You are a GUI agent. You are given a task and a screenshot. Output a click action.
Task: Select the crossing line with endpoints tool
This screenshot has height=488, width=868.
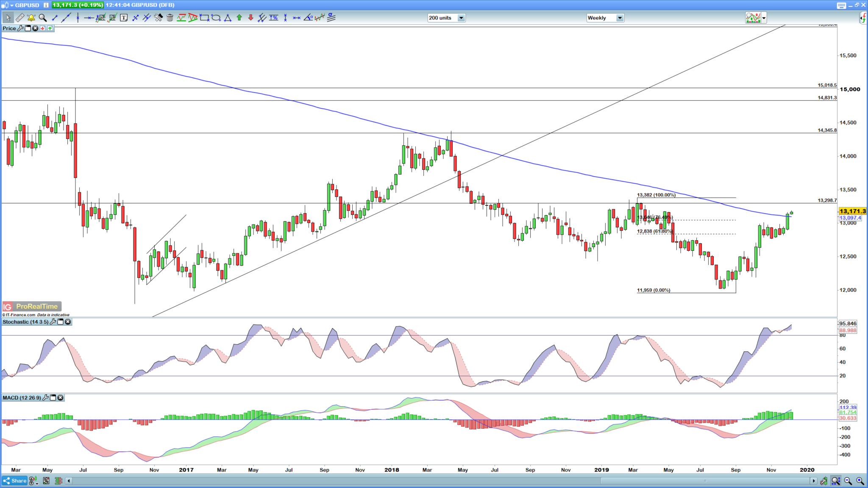(135, 18)
